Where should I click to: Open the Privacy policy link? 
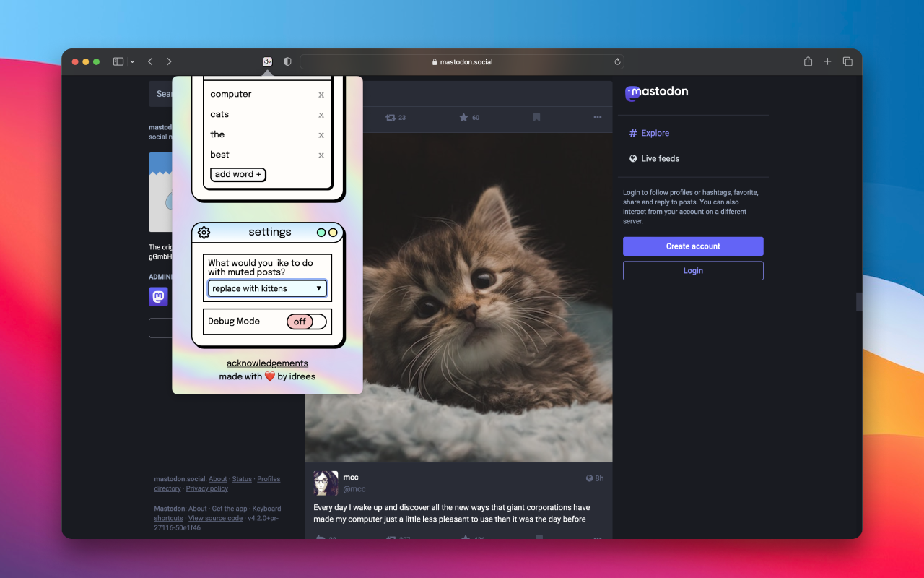207,488
